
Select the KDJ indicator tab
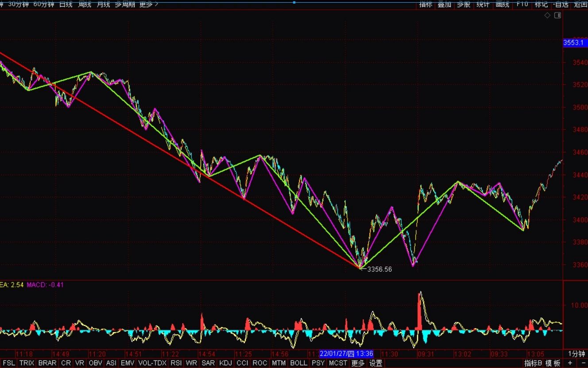226,363
